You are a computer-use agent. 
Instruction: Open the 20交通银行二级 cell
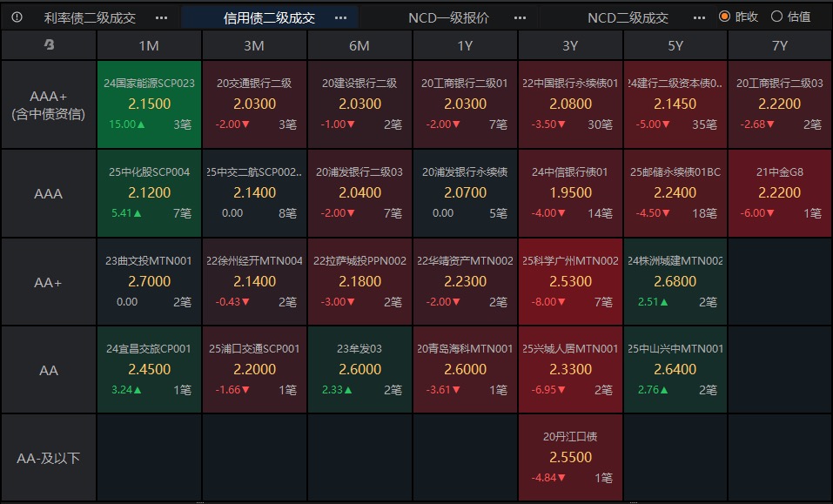point(254,104)
